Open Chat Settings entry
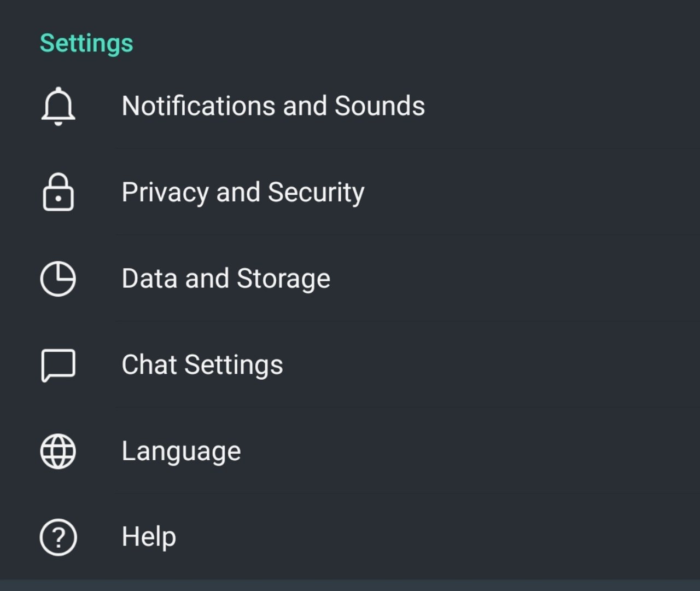The width and height of the screenshot is (700, 591). 350,365
